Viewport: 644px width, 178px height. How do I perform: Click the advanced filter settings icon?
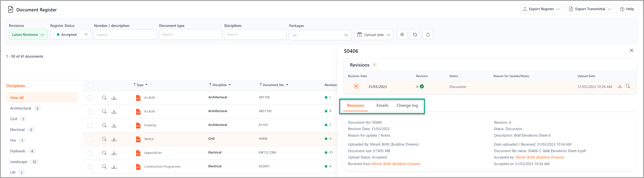click(x=402, y=34)
